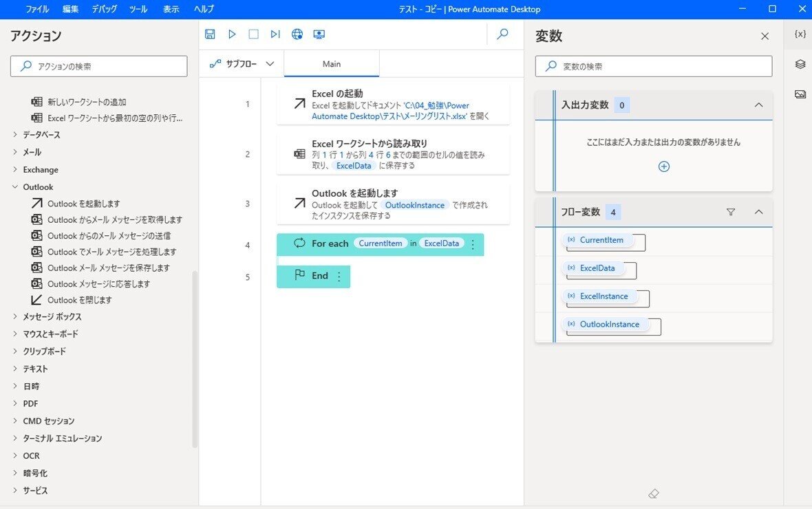Select Outlook でメール メッセージを処理します
The width and height of the screenshot is (812, 509).
(x=112, y=252)
